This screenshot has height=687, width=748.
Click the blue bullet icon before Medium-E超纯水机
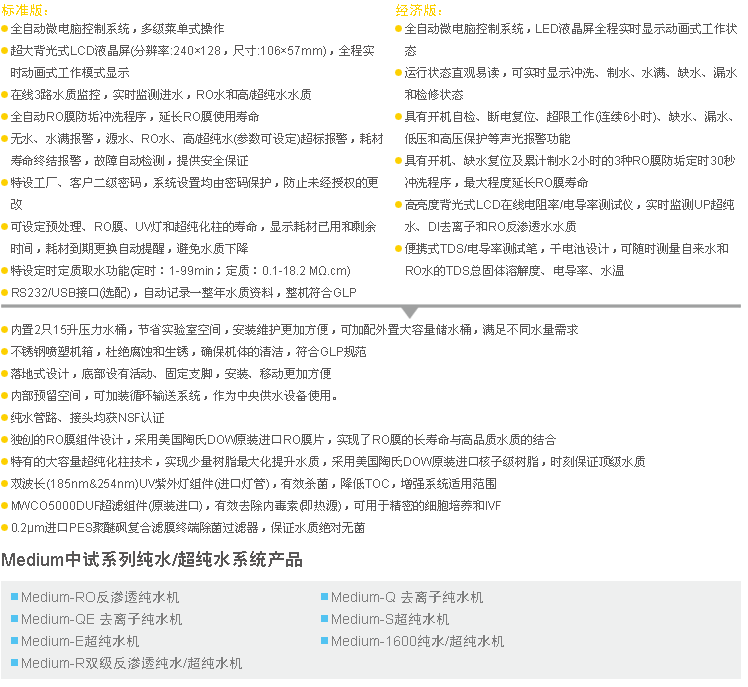14,640
